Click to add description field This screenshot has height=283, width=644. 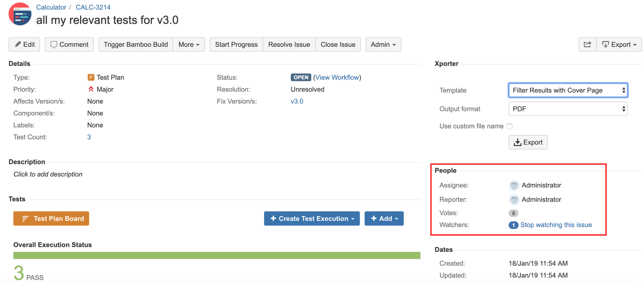pos(48,174)
